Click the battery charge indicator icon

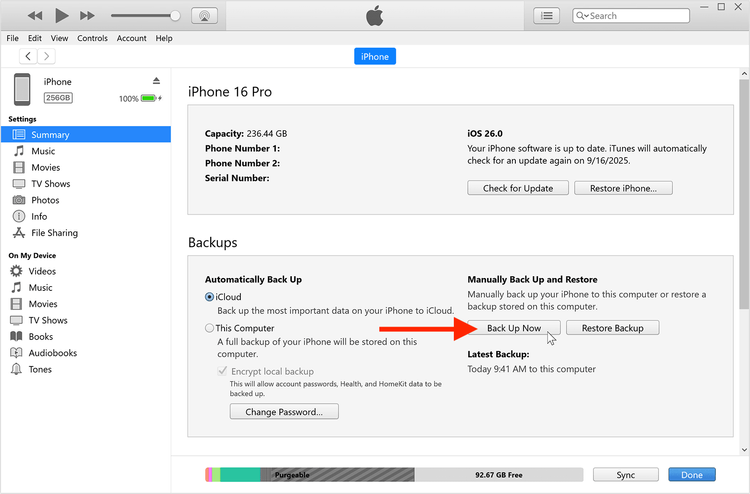coord(149,99)
